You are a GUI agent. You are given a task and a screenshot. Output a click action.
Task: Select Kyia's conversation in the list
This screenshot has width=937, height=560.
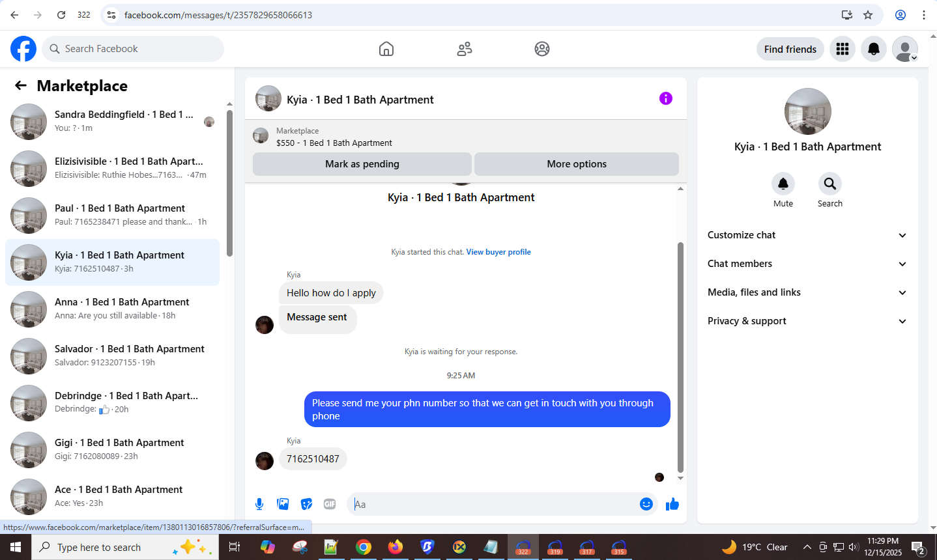click(112, 262)
